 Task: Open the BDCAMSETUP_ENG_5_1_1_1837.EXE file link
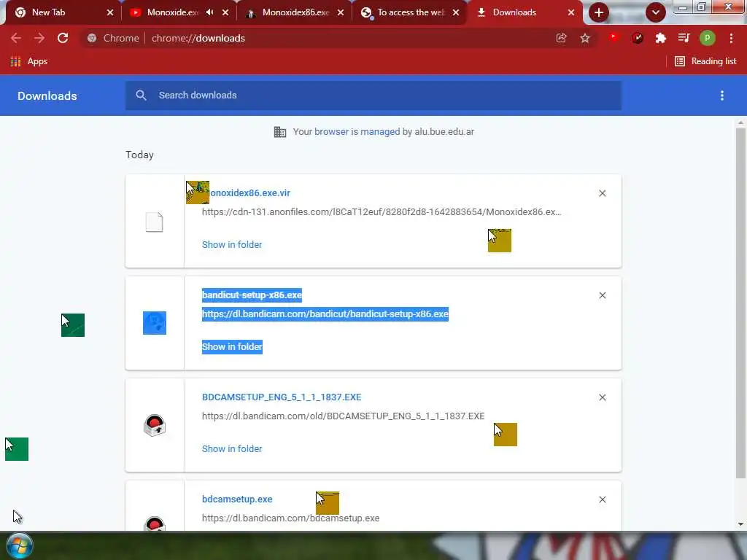click(x=282, y=397)
